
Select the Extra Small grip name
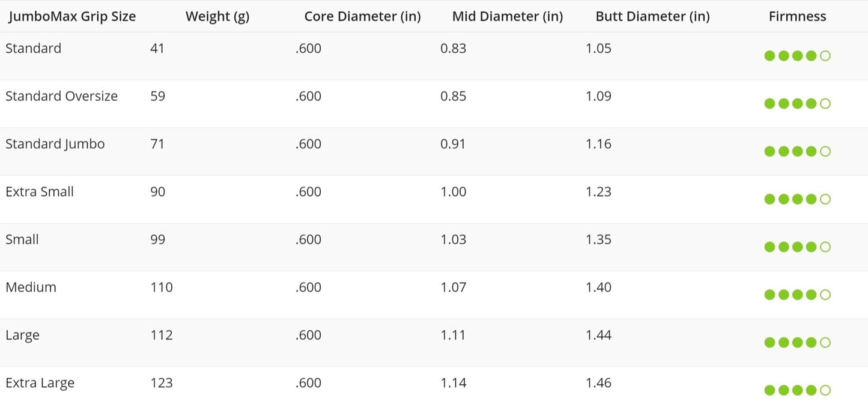click(x=40, y=191)
